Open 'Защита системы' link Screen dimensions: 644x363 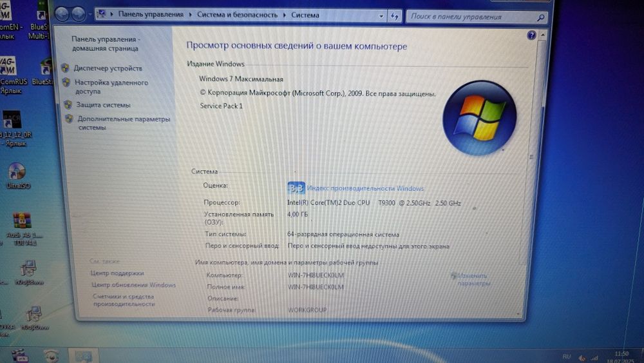103,105
